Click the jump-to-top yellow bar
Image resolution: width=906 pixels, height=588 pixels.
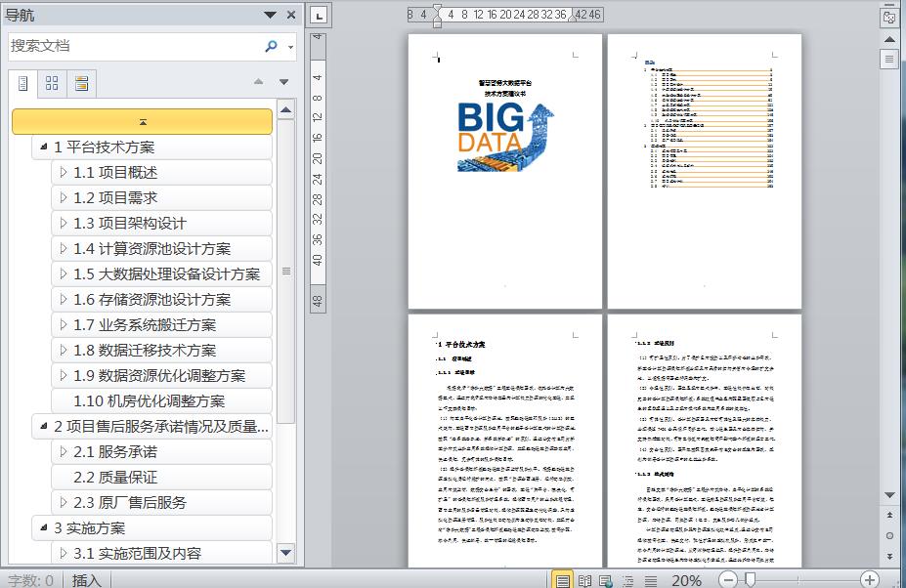pyautogui.click(x=142, y=122)
